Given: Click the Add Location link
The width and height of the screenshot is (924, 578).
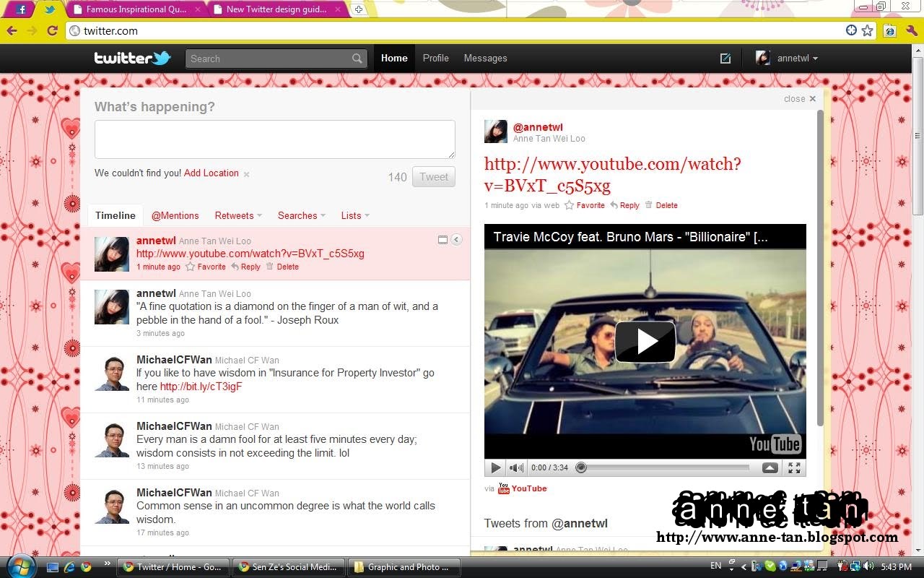Looking at the screenshot, I should (x=211, y=173).
